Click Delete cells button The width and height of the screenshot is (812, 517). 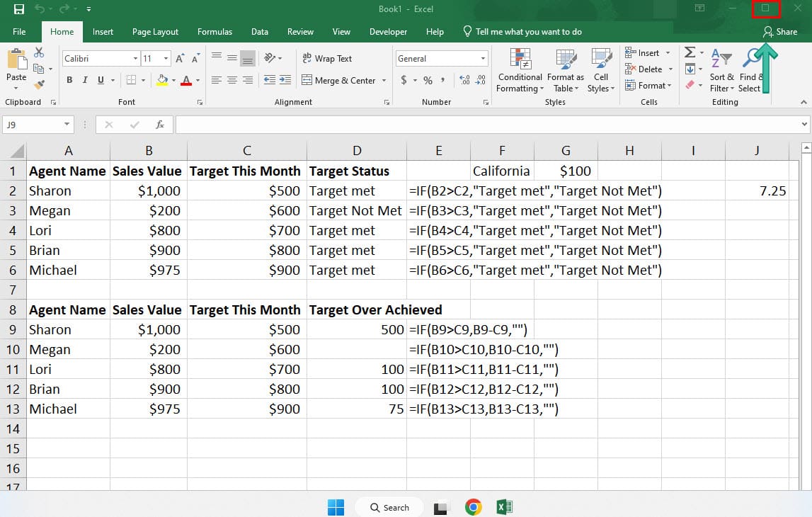point(644,69)
